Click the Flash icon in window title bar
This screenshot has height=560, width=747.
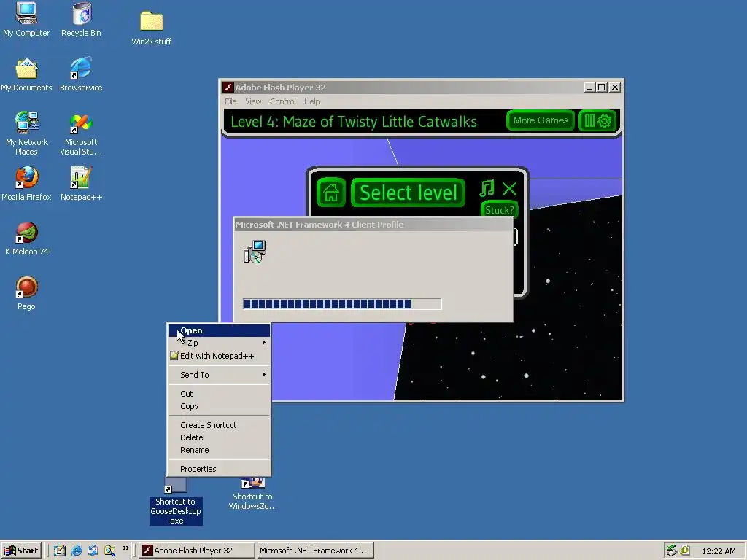pos(228,87)
